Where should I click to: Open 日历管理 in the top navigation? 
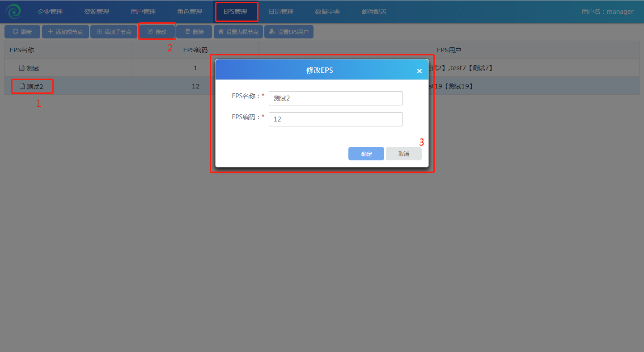pos(281,12)
